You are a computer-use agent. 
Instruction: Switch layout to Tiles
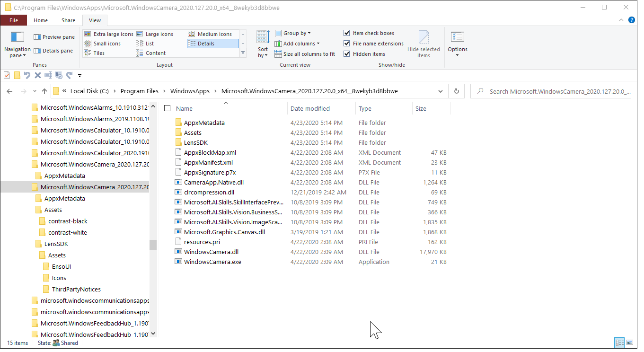94,53
